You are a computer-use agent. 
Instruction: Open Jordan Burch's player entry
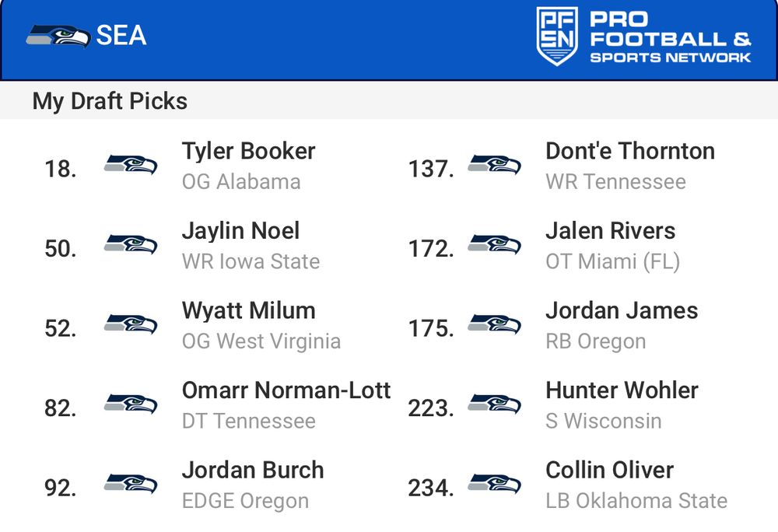click(253, 471)
